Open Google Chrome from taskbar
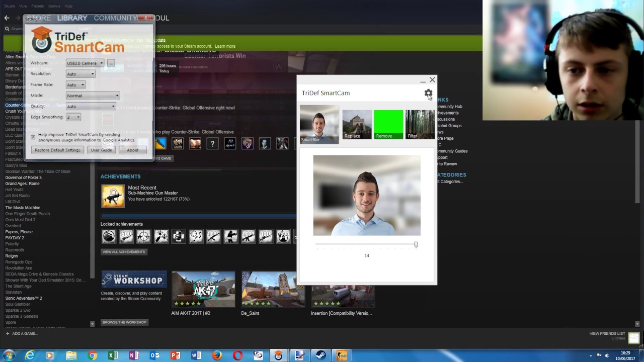The height and width of the screenshot is (362, 644). coord(92,355)
